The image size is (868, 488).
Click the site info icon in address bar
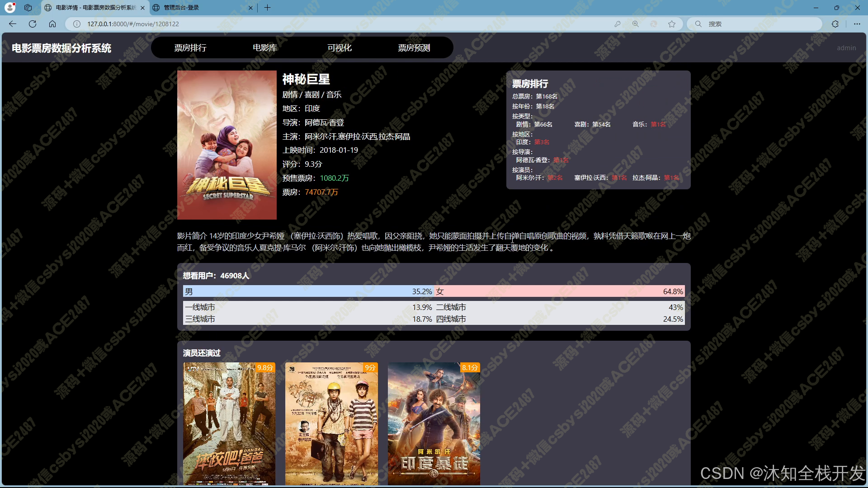coord(77,24)
